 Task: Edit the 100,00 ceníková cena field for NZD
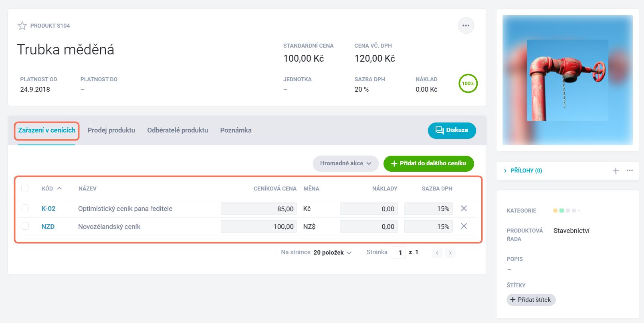(x=259, y=227)
